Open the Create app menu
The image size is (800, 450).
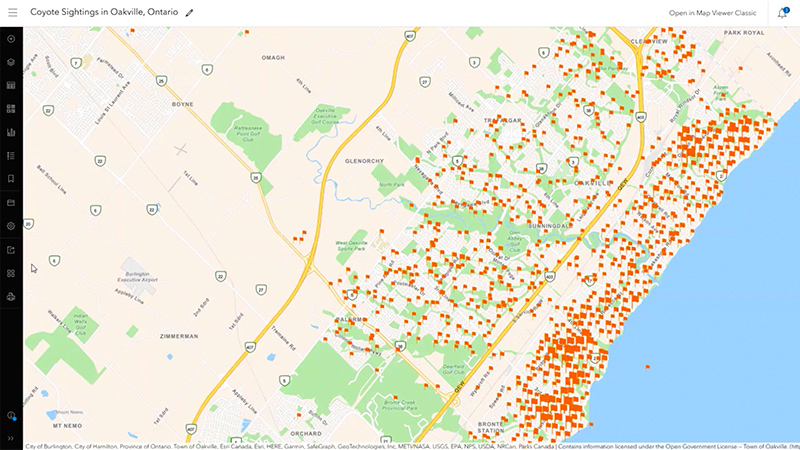pos(11,273)
